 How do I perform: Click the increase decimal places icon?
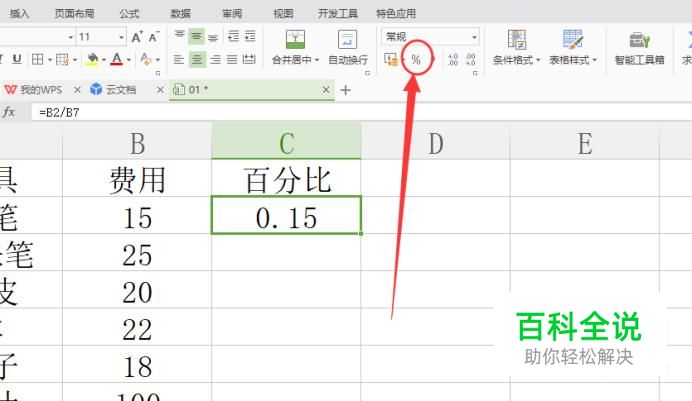click(x=453, y=60)
